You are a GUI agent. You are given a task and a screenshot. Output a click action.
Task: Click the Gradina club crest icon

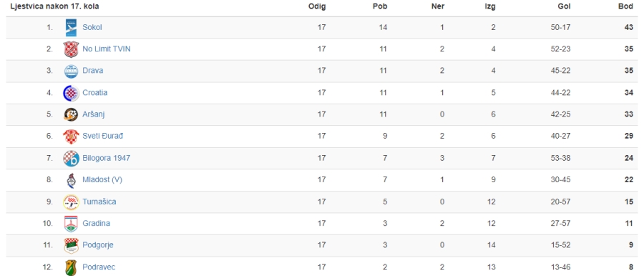coord(71,224)
